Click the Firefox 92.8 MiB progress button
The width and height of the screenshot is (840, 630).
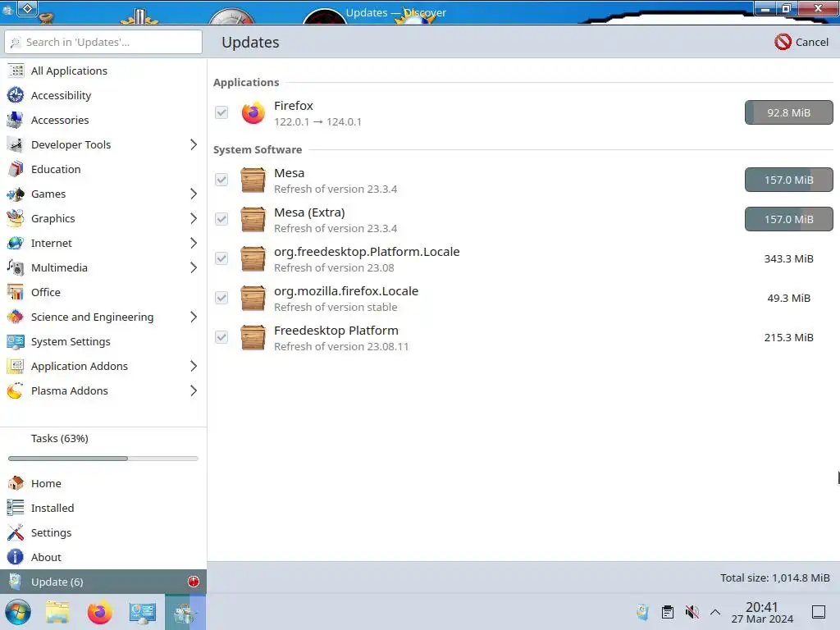point(788,112)
